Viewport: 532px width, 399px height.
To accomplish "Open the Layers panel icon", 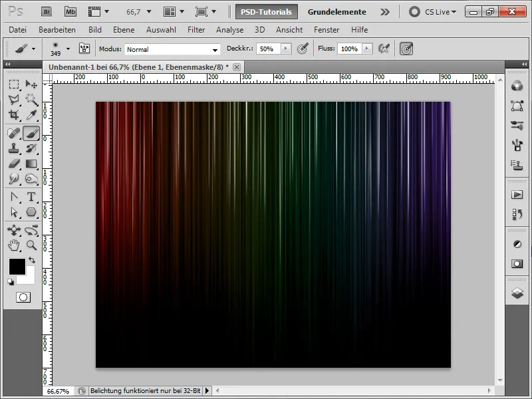I will 517,293.
